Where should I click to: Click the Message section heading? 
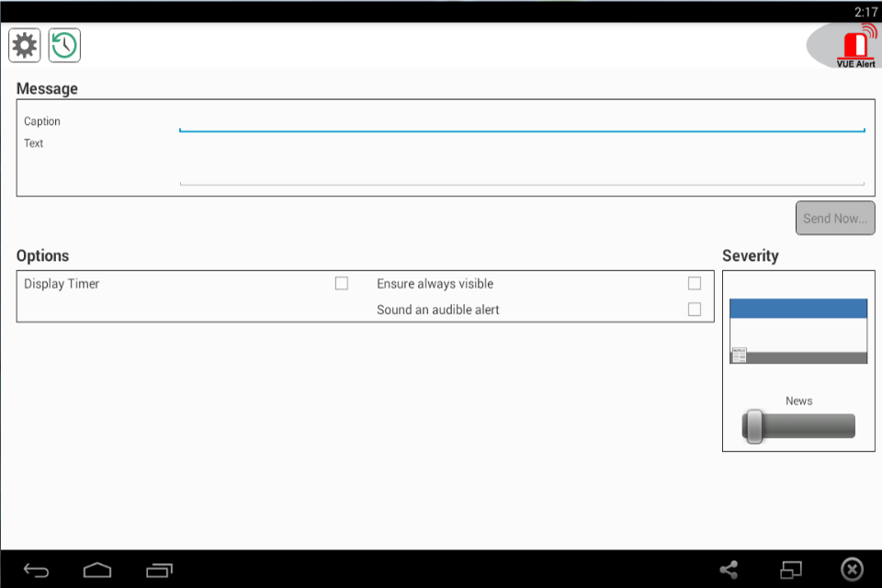click(47, 88)
